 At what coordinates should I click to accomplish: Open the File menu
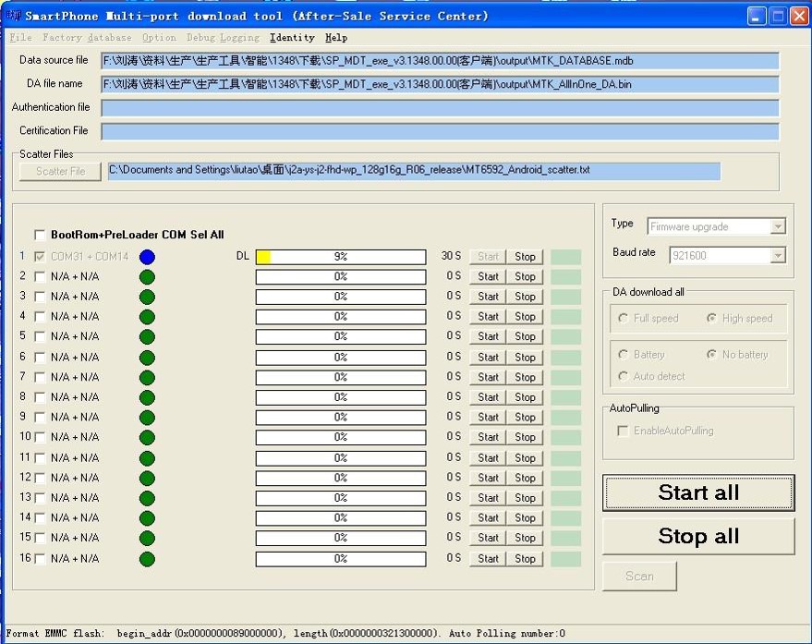point(20,37)
